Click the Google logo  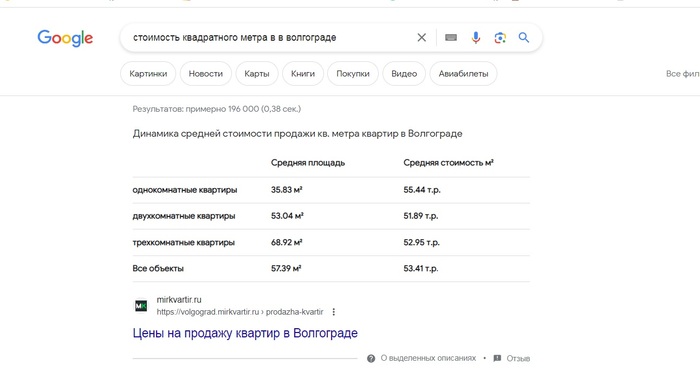[x=65, y=38]
